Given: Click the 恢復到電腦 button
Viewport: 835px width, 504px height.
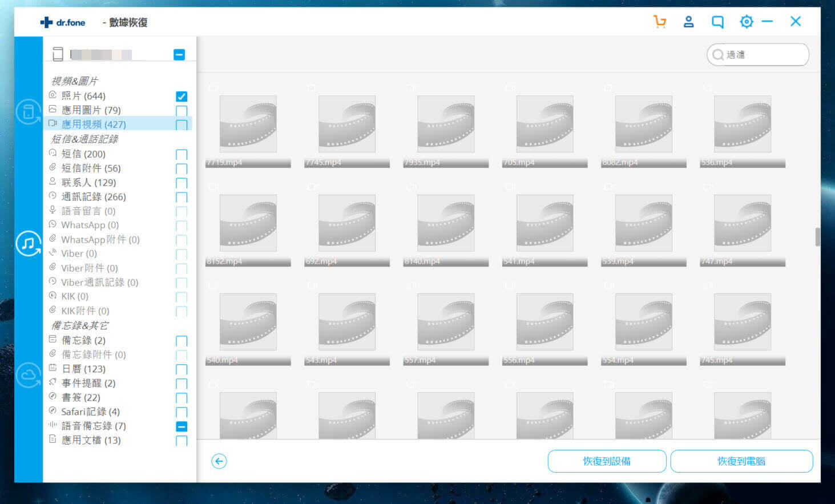Looking at the screenshot, I should pyautogui.click(x=741, y=461).
